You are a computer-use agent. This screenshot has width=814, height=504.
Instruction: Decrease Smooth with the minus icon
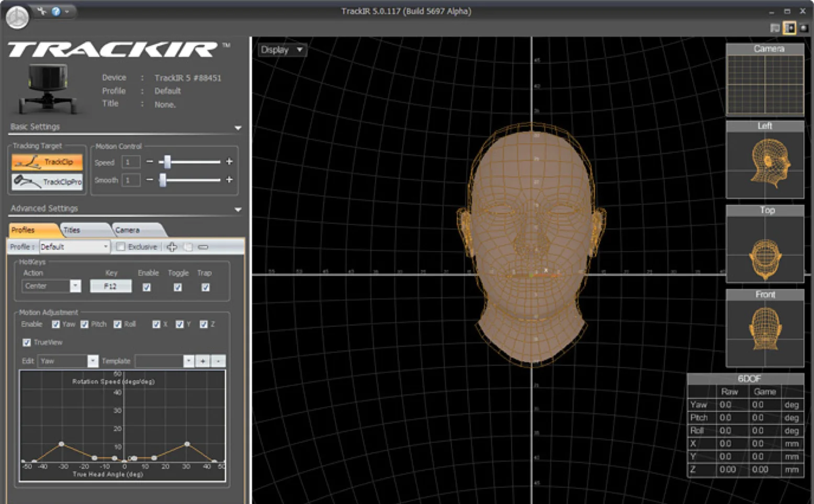pyautogui.click(x=150, y=180)
